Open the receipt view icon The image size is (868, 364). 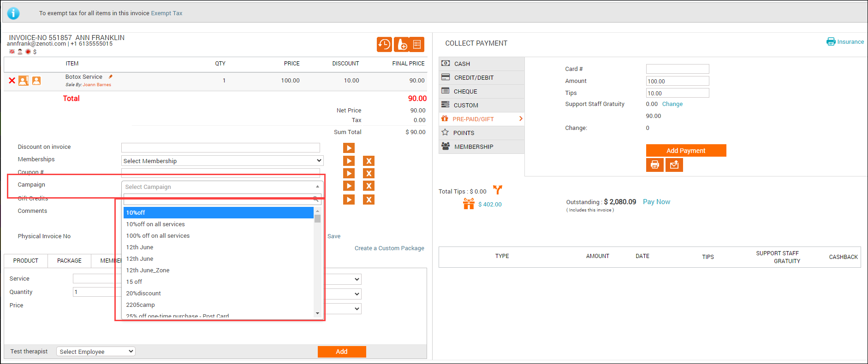click(417, 44)
